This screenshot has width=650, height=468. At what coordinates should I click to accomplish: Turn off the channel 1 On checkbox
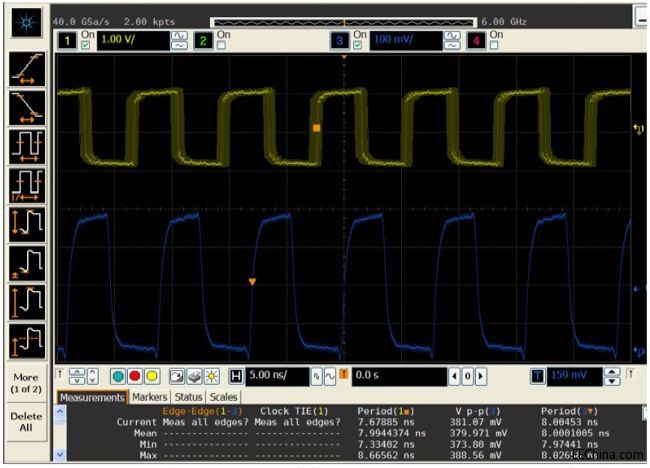coord(85,45)
